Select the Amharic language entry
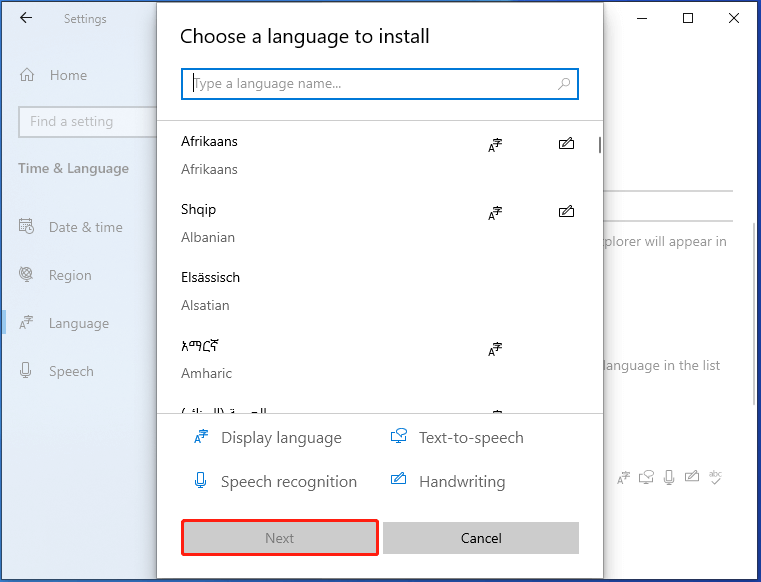Screen dimensions: 761x582 pyautogui.click(x=380, y=359)
